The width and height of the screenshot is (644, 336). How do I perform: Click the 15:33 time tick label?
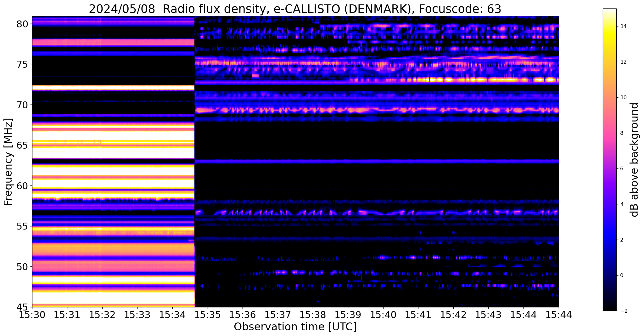click(x=137, y=315)
